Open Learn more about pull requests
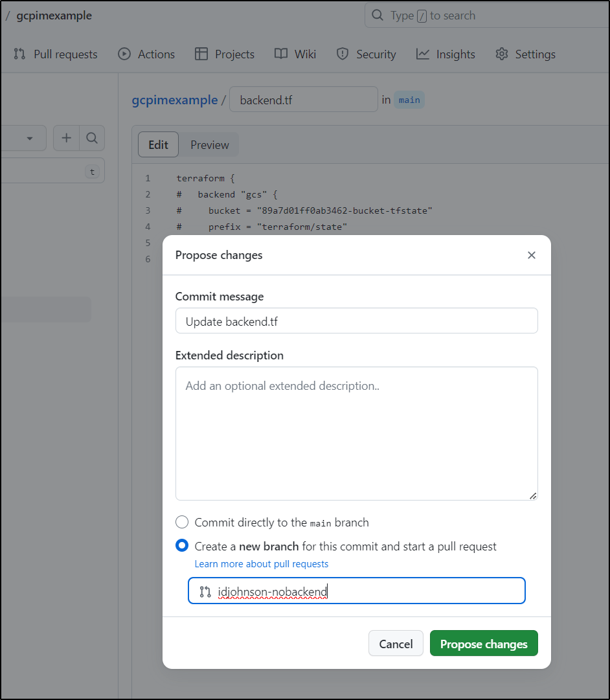Image resolution: width=610 pixels, height=700 pixels. (x=261, y=564)
